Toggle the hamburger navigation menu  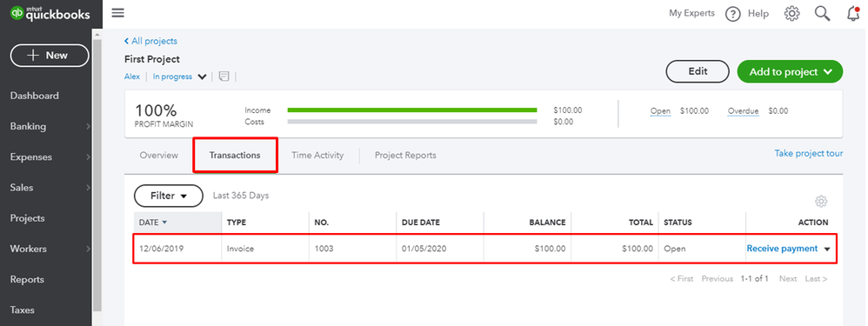coord(118,13)
